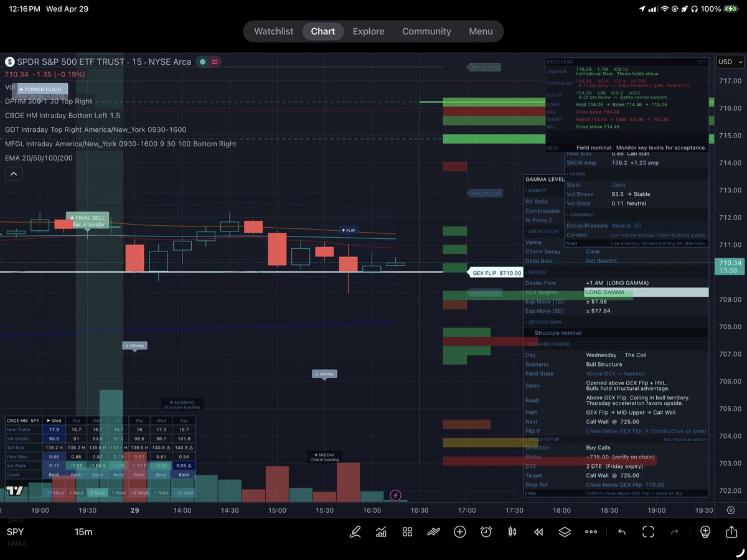The height and width of the screenshot is (560, 747).
Task: Tap the Call Wall @ 725.00 target value
Action: [613, 475]
